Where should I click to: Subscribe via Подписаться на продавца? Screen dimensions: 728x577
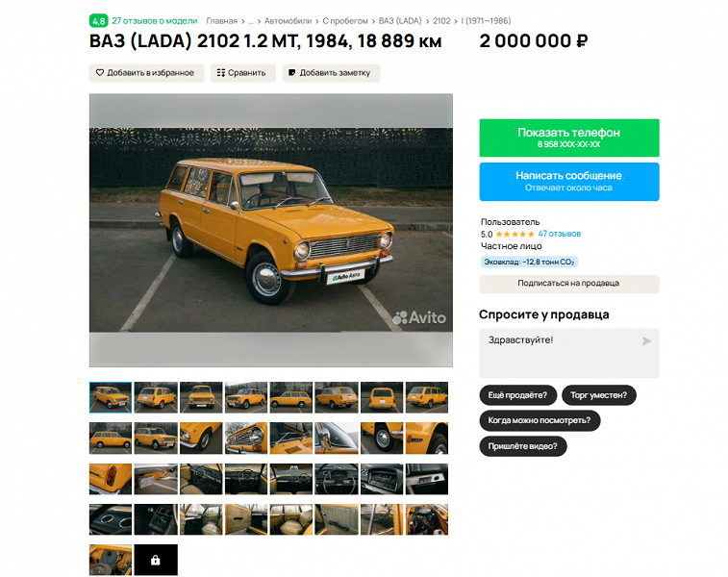point(569,284)
